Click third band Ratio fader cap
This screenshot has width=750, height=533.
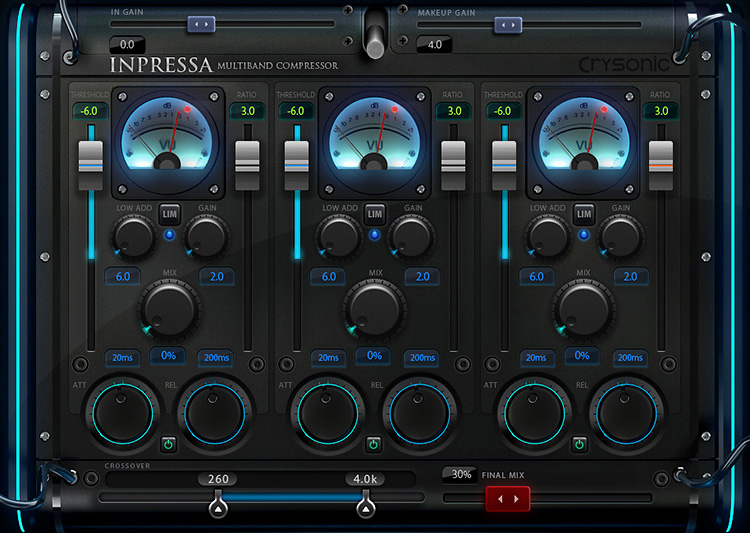click(x=661, y=166)
